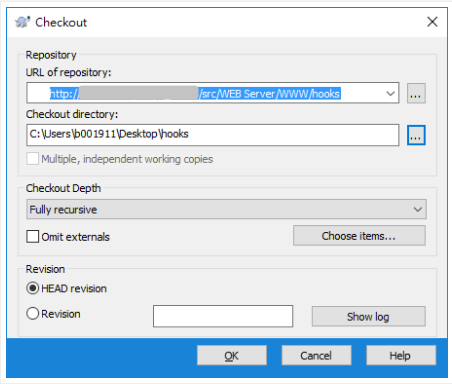The height and width of the screenshot is (384, 452).
Task: Expand the repository URL dropdown arrow
Action: 390,93
